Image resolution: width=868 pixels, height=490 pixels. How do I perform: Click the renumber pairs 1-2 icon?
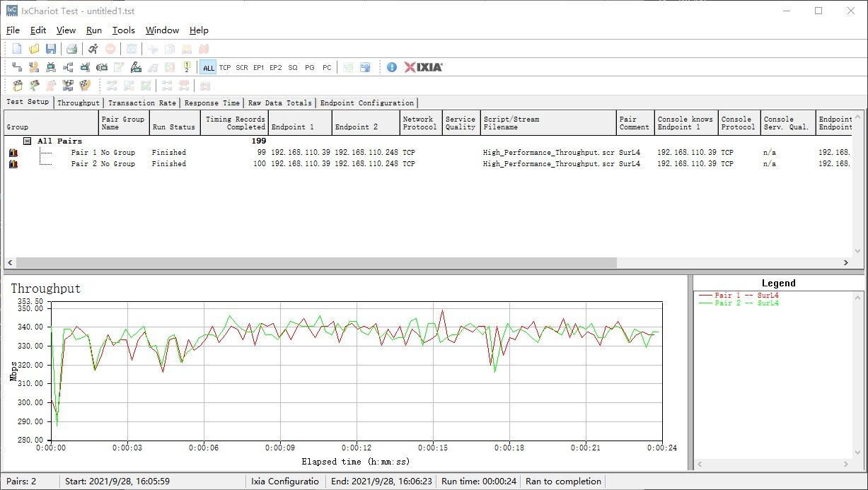pos(187,67)
